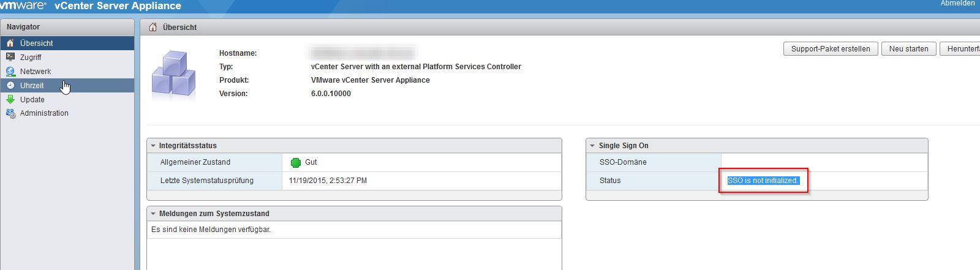The height and width of the screenshot is (270, 980).
Task: Click the Uhrzeit clock icon
Action: (10, 85)
